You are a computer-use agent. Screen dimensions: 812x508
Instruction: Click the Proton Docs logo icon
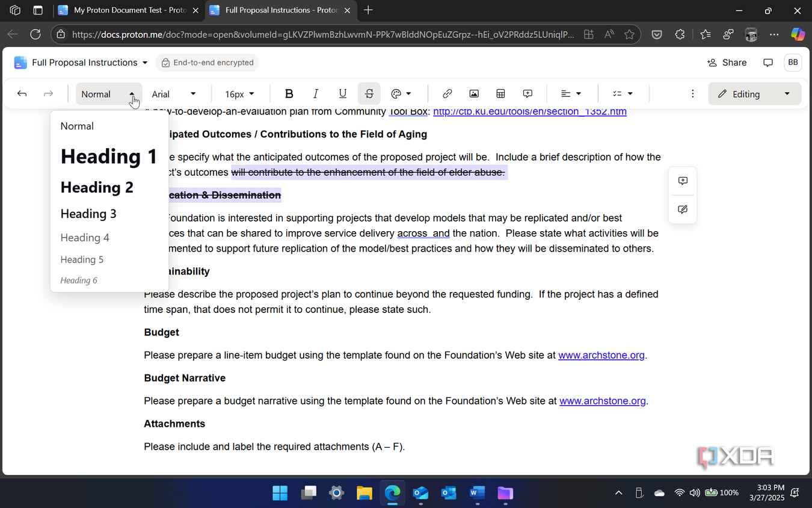pyautogui.click(x=20, y=63)
